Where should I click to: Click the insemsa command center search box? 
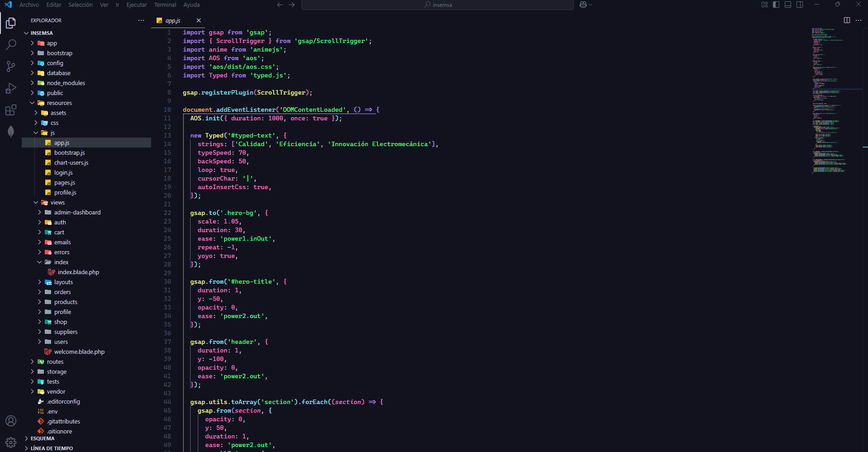(x=438, y=5)
